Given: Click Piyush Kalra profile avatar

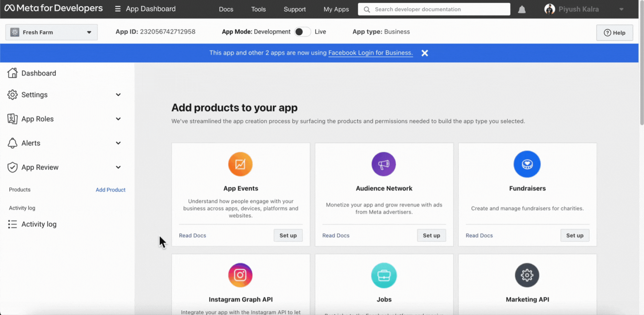Looking at the screenshot, I should pos(550,9).
